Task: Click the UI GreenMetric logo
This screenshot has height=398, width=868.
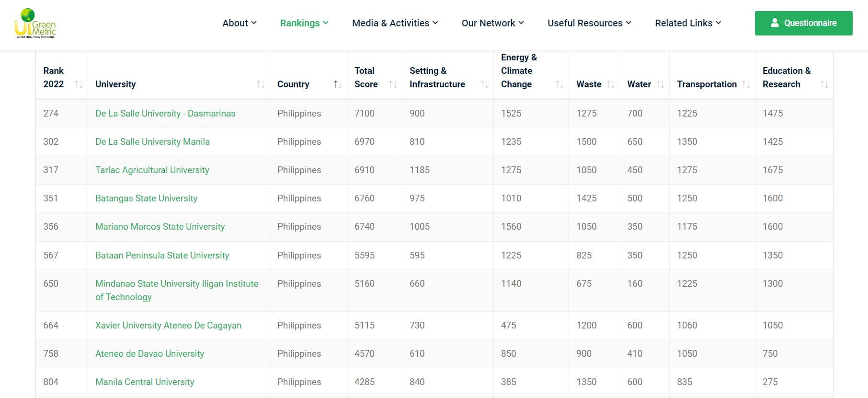Action: [35, 23]
